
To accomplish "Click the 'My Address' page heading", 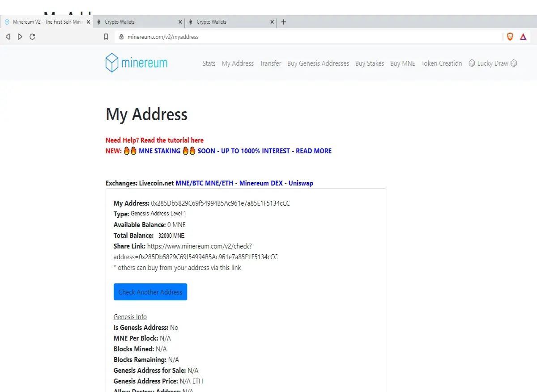I will 146,115.
